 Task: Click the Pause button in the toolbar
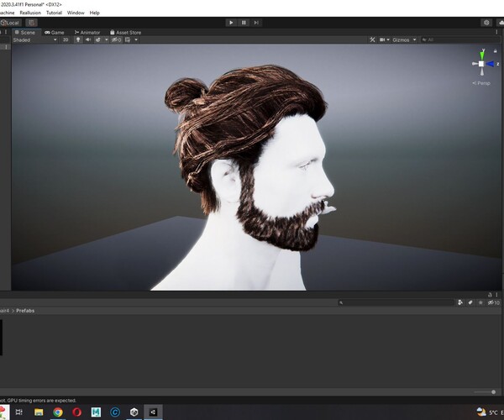tap(244, 23)
